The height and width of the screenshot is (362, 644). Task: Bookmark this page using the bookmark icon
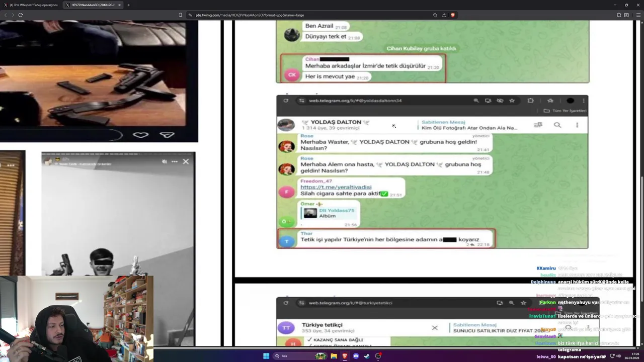180,15
